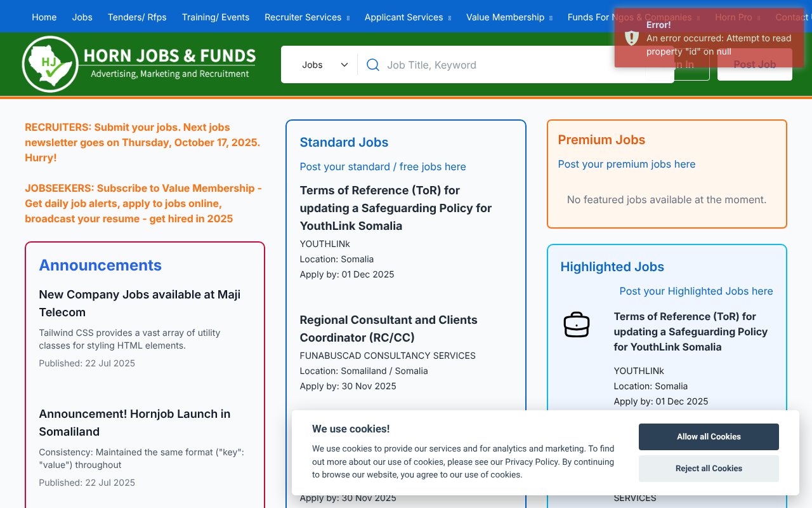Click the Reject all Cookies button
The width and height of the screenshot is (812, 508).
[709, 468]
